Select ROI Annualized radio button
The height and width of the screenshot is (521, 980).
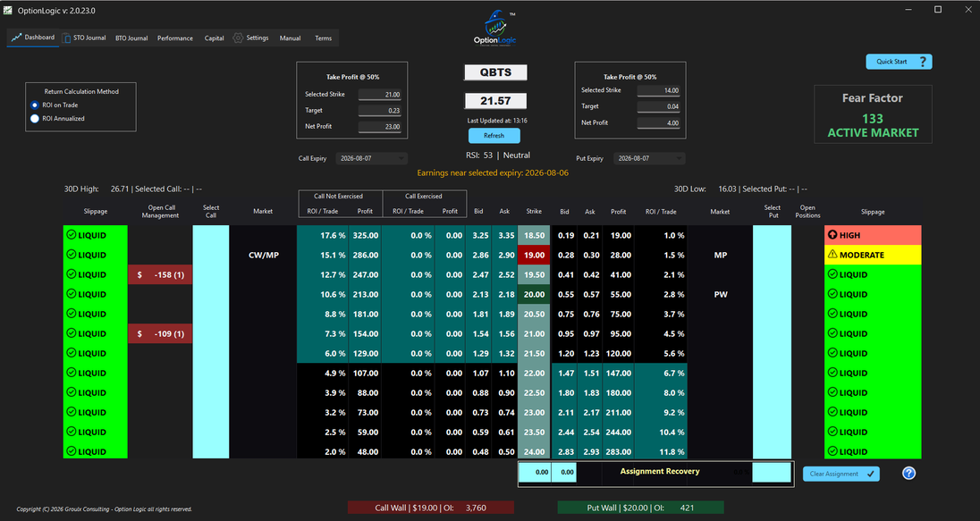(x=34, y=119)
